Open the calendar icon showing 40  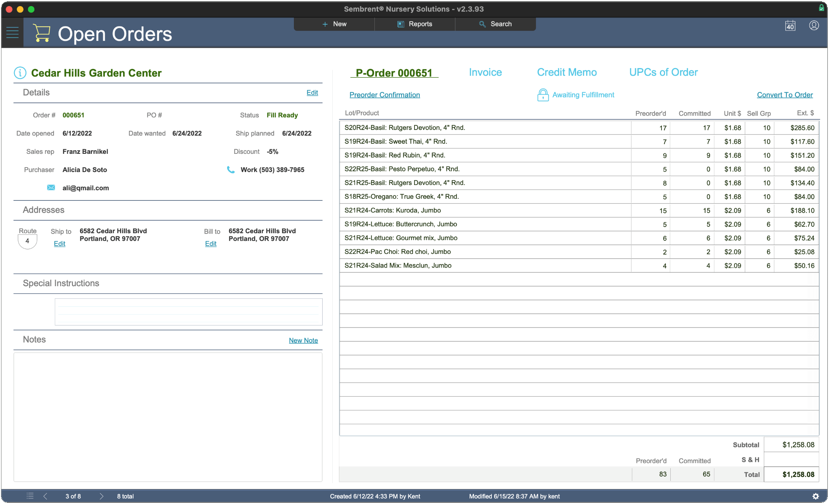pos(790,26)
